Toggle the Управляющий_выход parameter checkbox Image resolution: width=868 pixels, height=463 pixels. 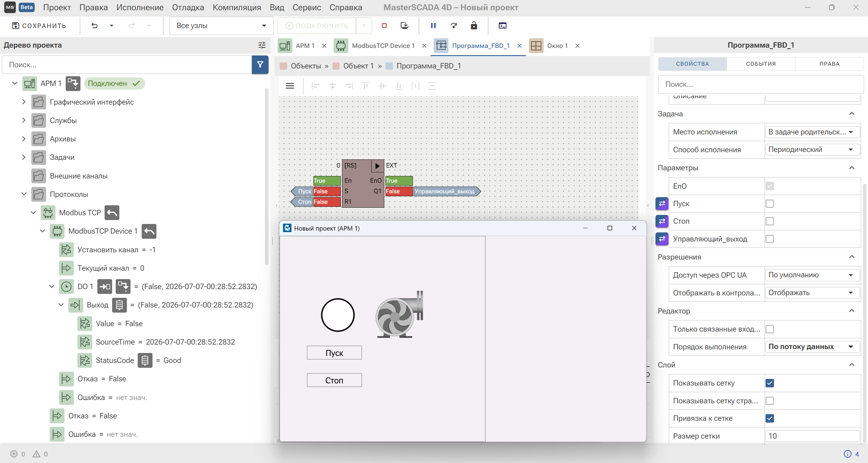point(770,239)
